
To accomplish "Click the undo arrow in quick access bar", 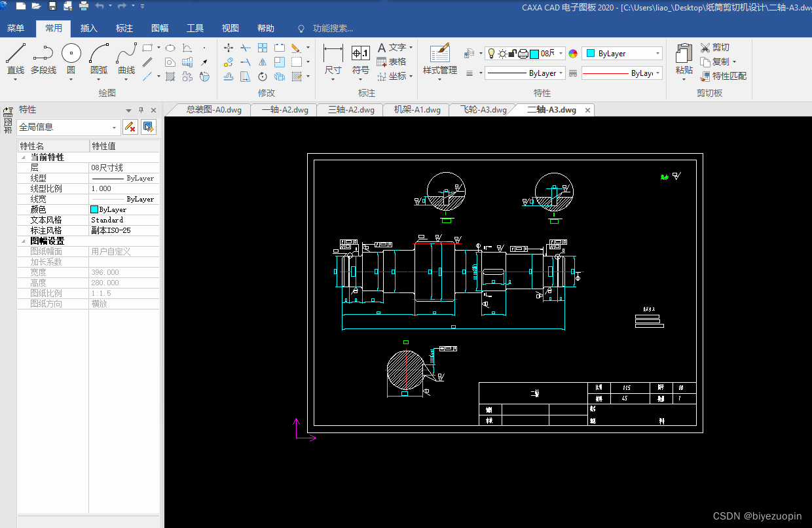I will click(99, 7).
